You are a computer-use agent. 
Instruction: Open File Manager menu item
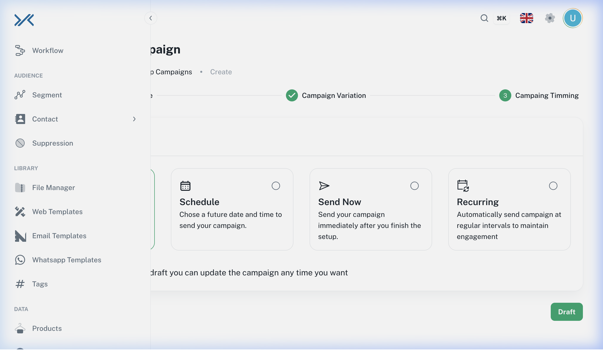[x=54, y=188]
